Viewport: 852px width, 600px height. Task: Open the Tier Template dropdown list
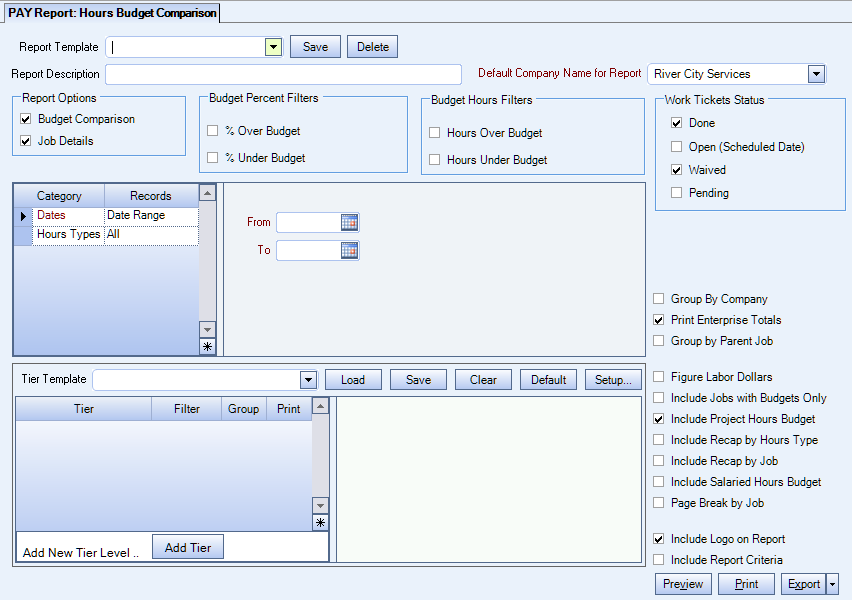click(x=308, y=380)
